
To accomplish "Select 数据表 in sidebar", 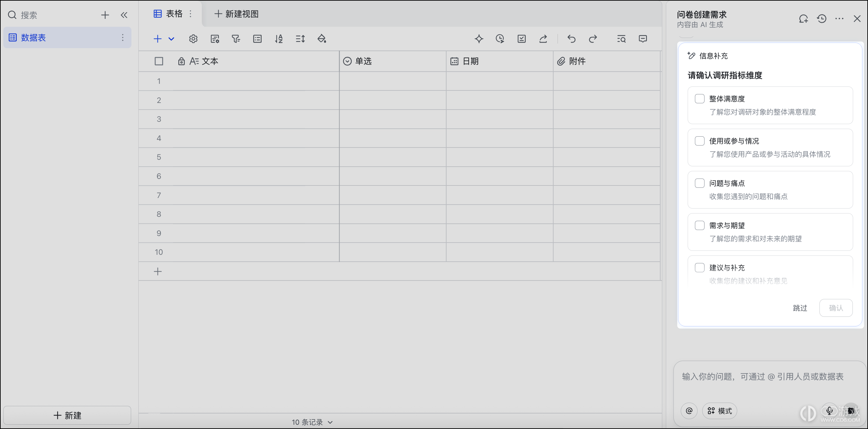I will click(67, 37).
